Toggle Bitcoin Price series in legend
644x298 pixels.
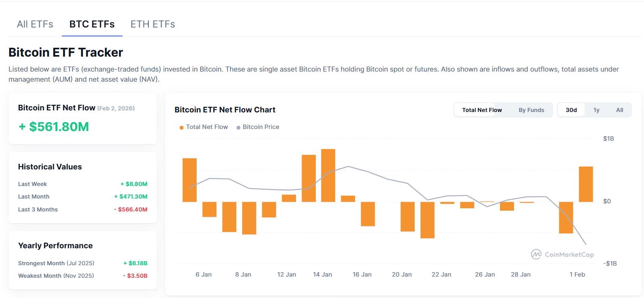point(261,127)
